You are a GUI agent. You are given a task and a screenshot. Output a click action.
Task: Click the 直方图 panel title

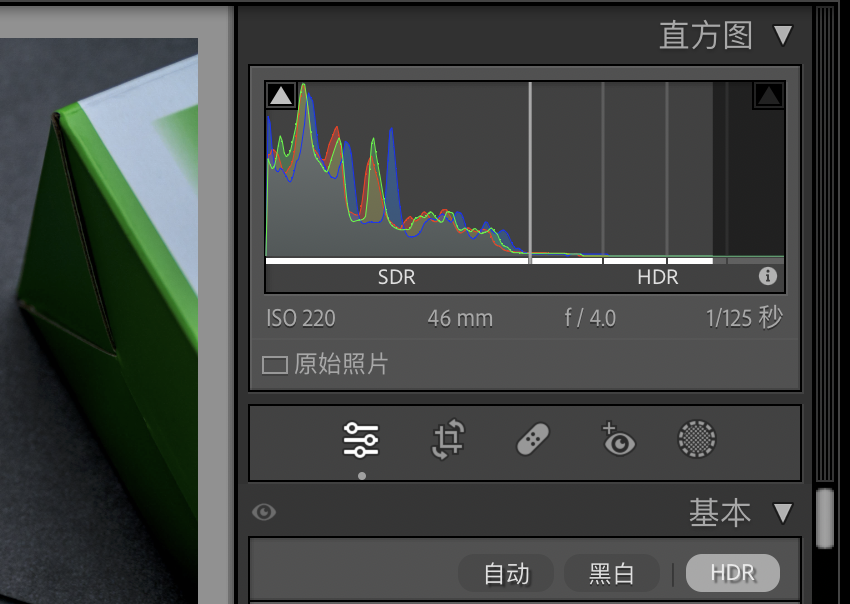706,36
